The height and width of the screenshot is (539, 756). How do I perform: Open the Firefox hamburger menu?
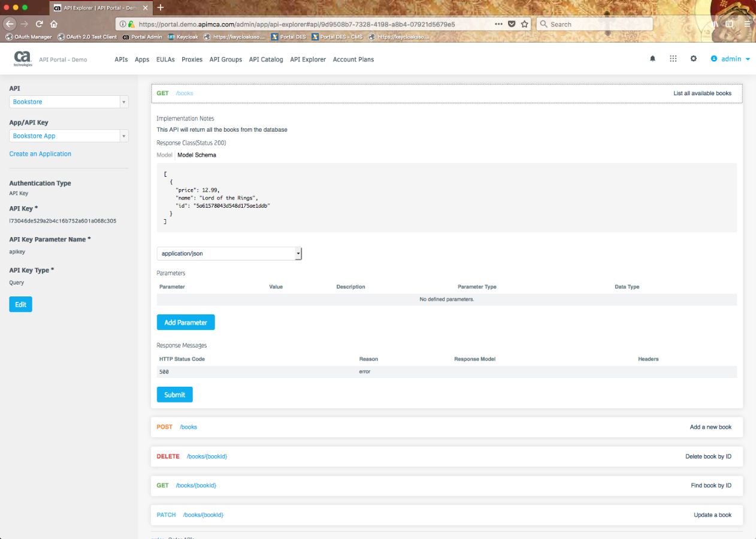[747, 24]
